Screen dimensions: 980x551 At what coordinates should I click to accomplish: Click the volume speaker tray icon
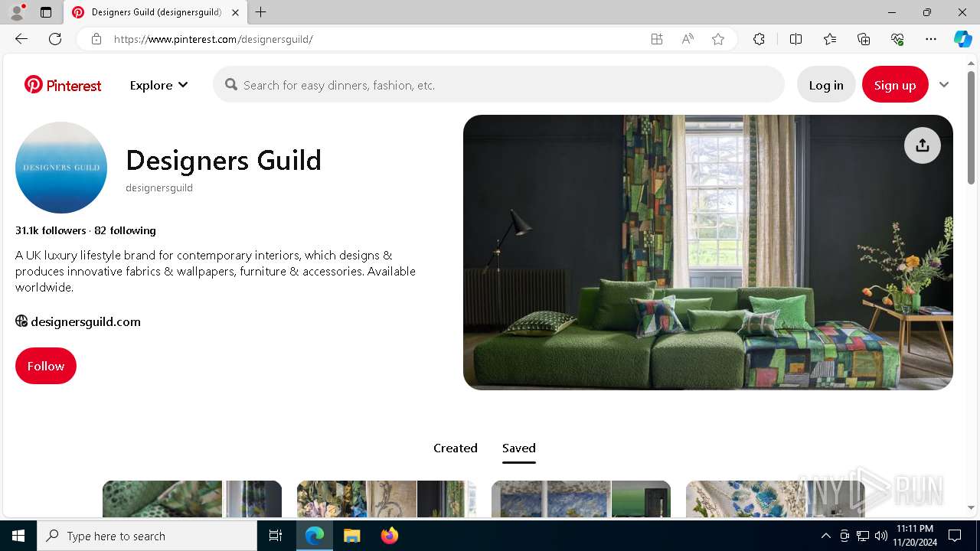pyautogui.click(x=880, y=536)
